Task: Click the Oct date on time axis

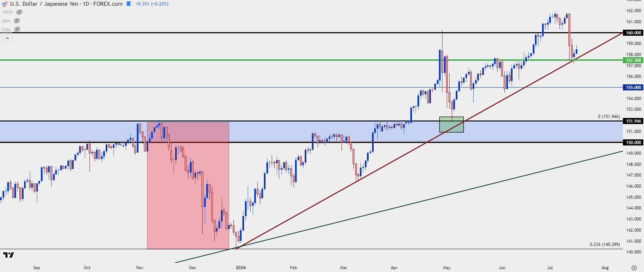Action: pos(87,267)
